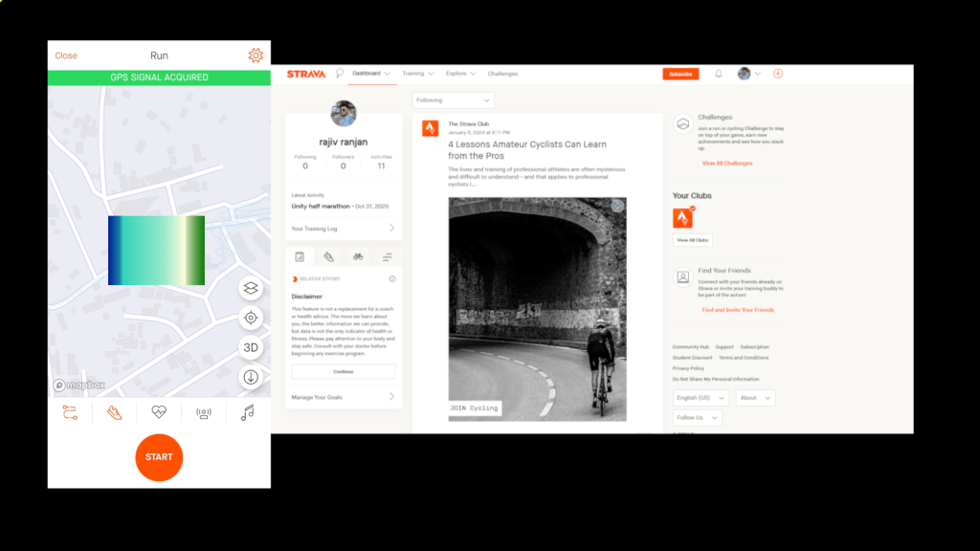
Task: Click the View All Challenges link
Action: click(x=726, y=164)
